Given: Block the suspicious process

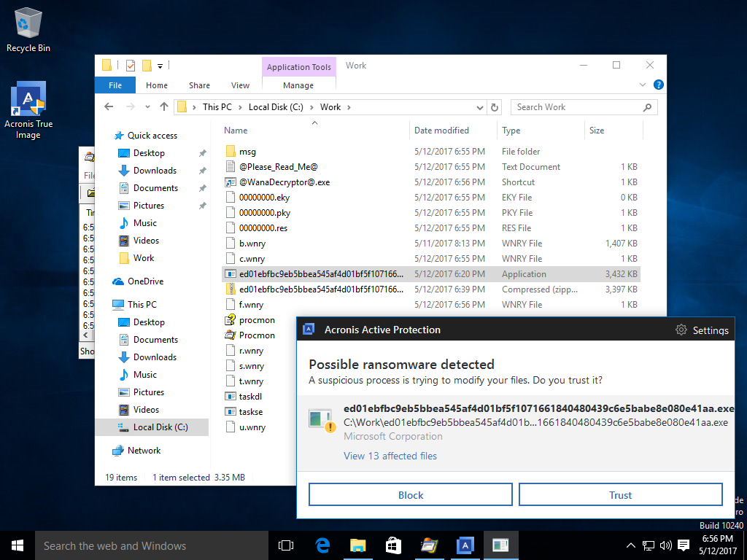Looking at the screenshot, I should tap(411, 495).
